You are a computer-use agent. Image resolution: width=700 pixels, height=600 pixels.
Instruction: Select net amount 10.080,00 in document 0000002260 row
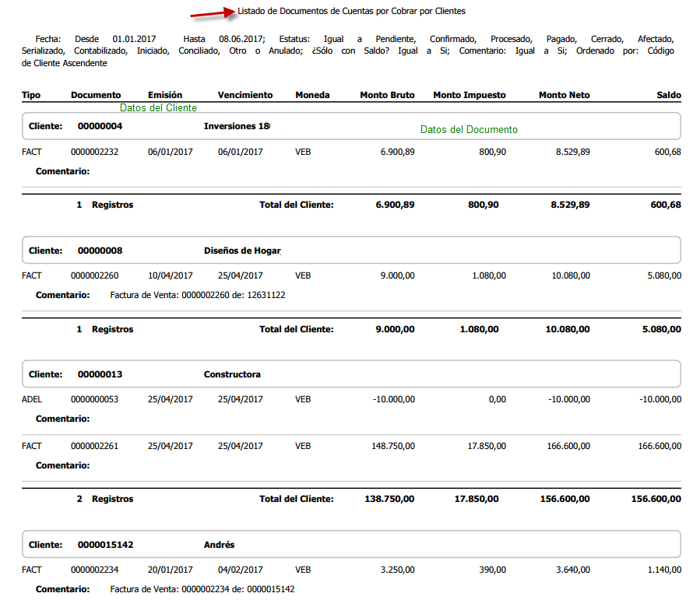coord(571,275)
